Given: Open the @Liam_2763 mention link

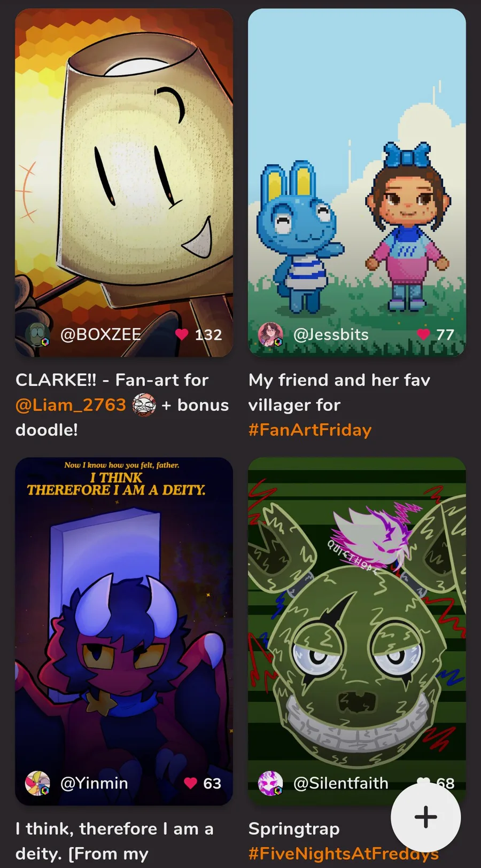Looking at the screenshot, I should pos(71,405).
